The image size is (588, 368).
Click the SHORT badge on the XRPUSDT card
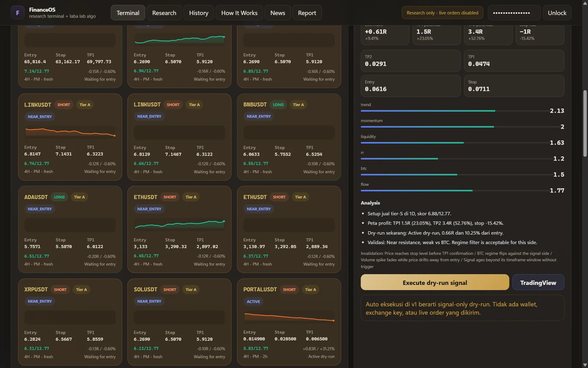(x=60, y=290)
